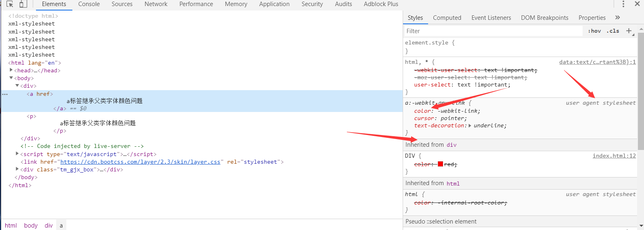The width and height of the screenshot is (644, 230).
Task: Click the styles pane scroll down arrow
Action: coord(641,226)
